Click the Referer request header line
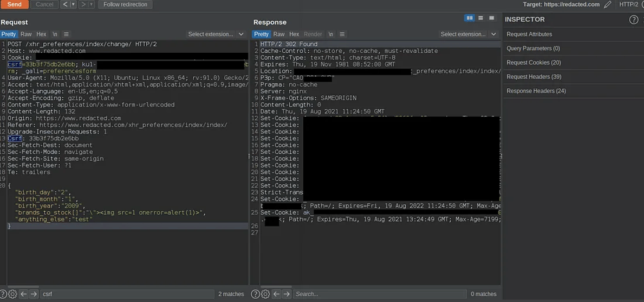Viewport: 644px width, 302px height. pyautogui.click(x=117, y=125)
